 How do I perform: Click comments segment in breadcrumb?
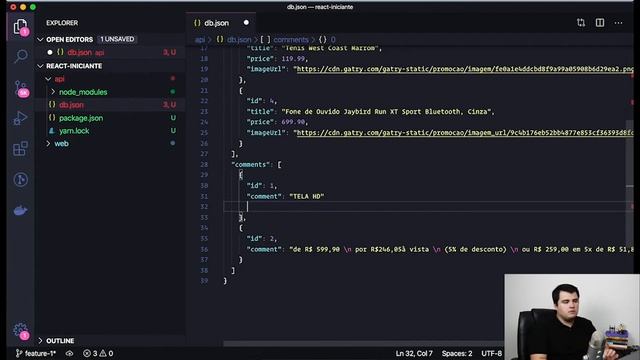point(291,40)
